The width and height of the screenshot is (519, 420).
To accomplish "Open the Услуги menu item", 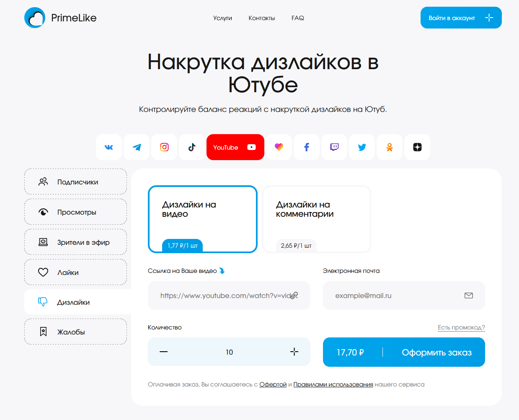I will point(222,18).
